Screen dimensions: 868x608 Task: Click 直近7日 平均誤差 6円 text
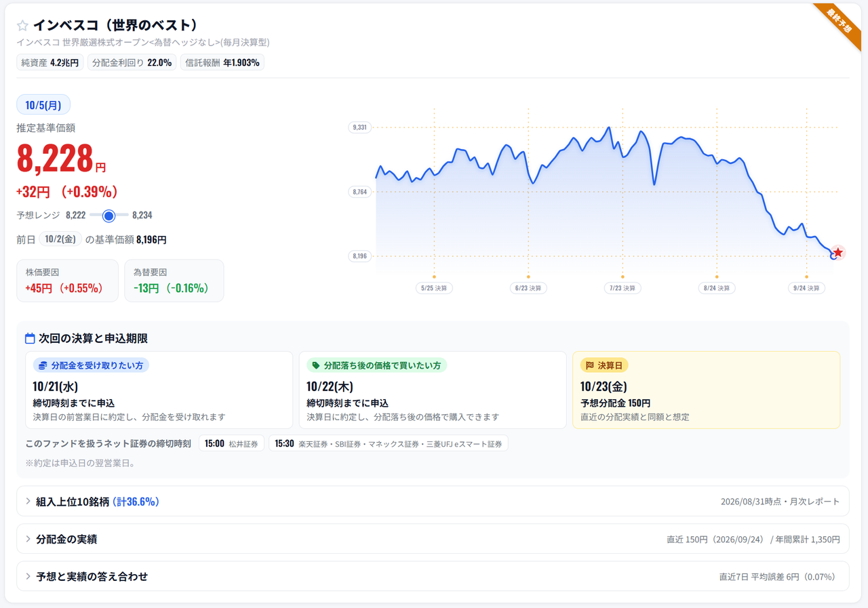(777, 577)
